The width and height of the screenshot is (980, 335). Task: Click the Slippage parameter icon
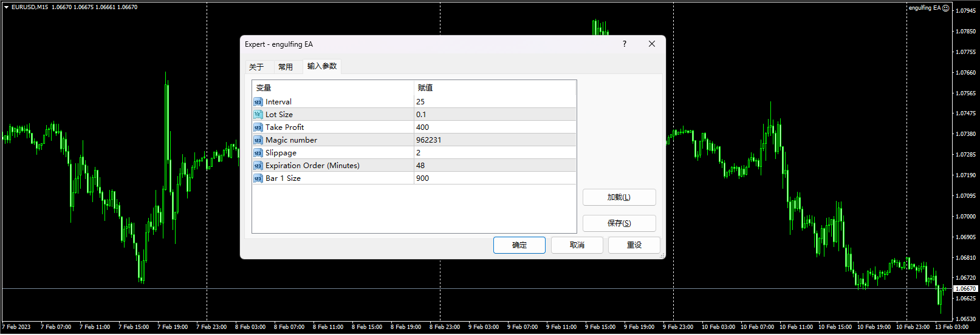258,153
